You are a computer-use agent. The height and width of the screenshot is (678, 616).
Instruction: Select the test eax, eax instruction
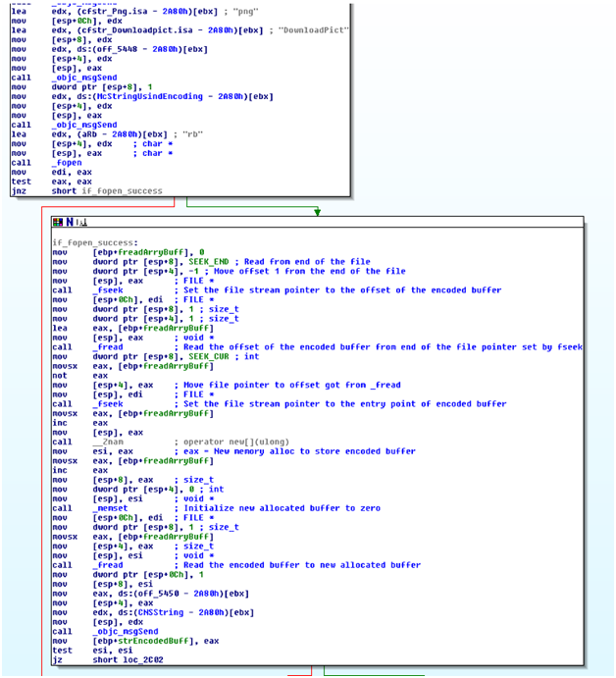[x=51, y=183]
